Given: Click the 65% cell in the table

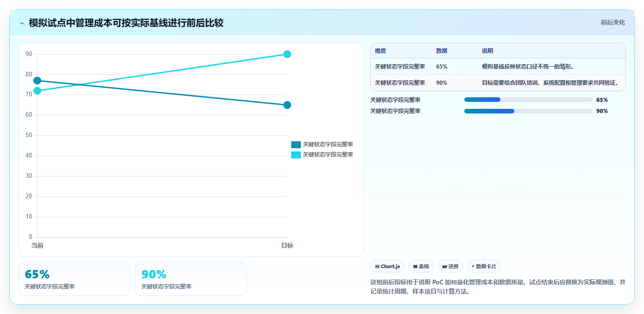Looking at the screenshot, I should click(x=442, y=67).
